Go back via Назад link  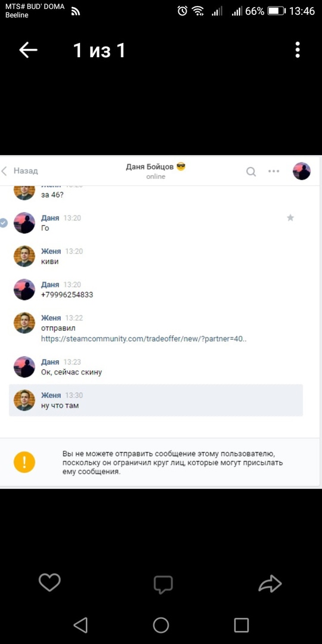point(20,171)
